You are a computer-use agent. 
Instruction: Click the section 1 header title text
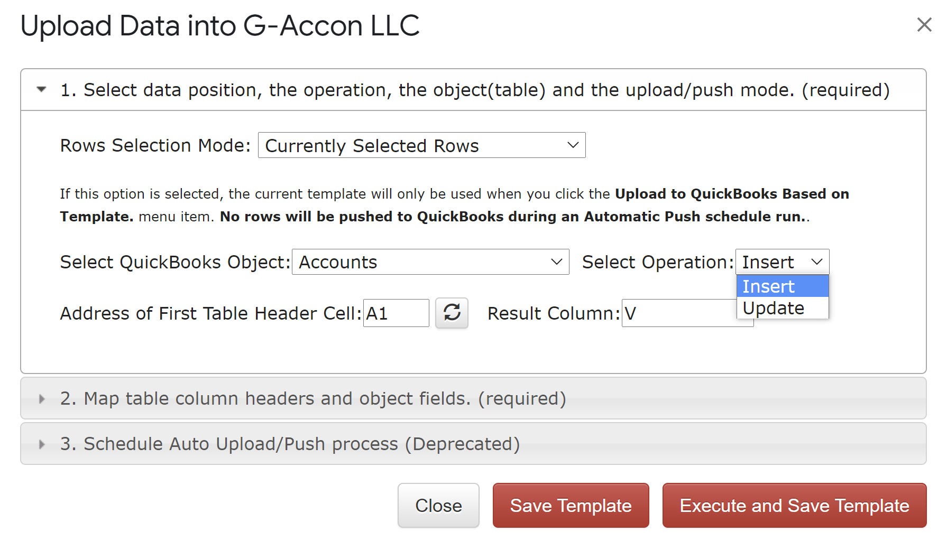(x=475, y=90)
